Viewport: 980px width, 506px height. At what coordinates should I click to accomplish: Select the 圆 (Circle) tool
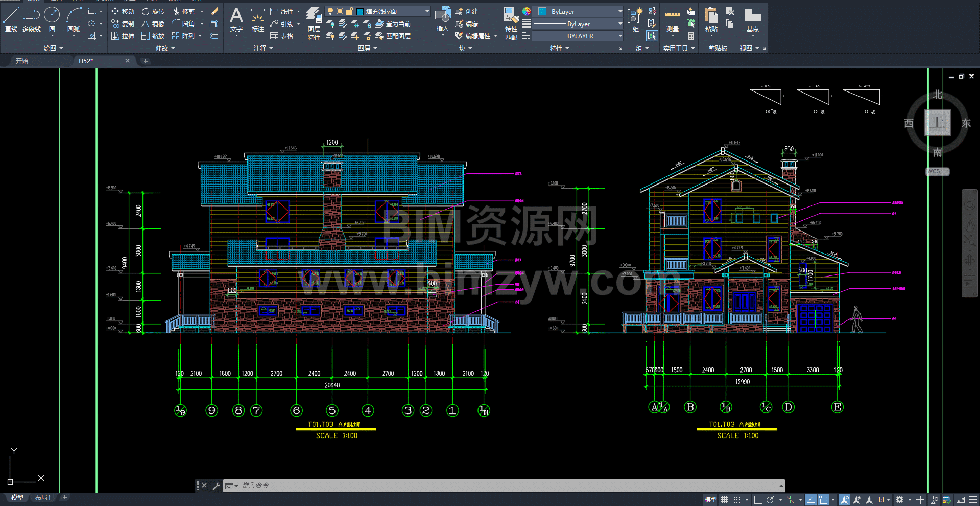pos(52,19)
